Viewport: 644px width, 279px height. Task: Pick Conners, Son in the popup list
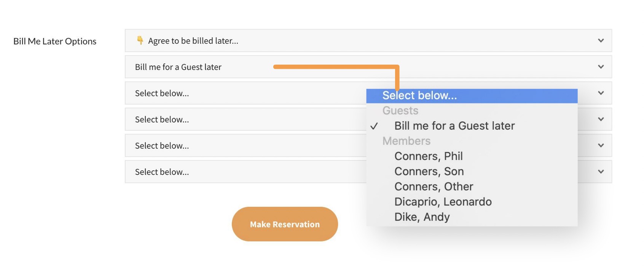pyautogui.click(x=429, y=171)
